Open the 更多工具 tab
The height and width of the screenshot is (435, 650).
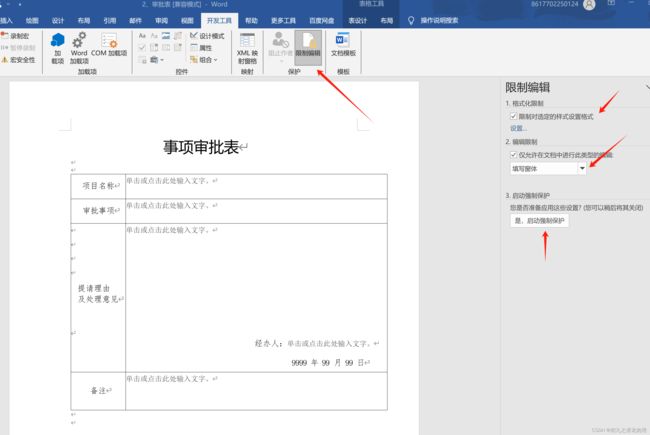284,20
